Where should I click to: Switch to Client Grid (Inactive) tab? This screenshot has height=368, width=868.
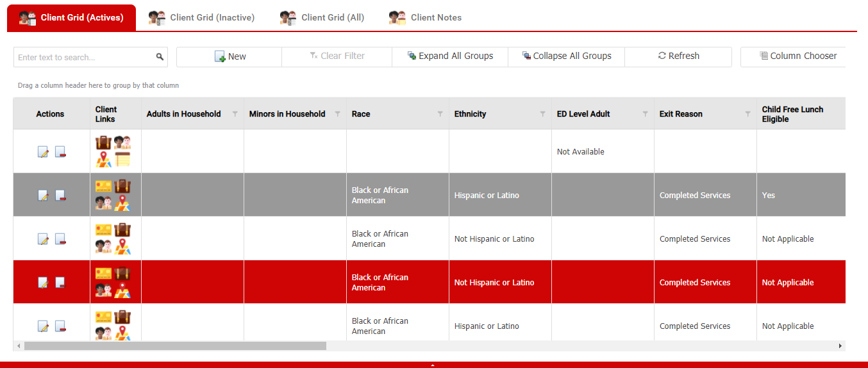pos(201,18)
